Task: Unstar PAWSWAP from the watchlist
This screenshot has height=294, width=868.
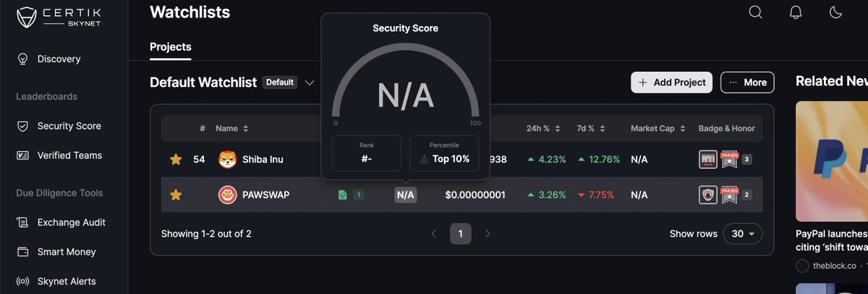Action: tap(176, 195)
